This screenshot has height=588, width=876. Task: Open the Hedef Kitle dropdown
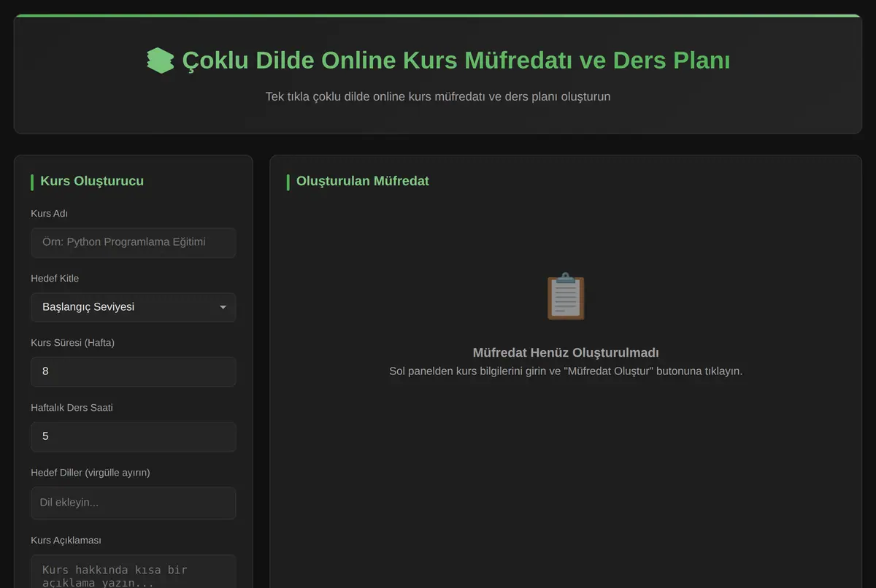134,307
